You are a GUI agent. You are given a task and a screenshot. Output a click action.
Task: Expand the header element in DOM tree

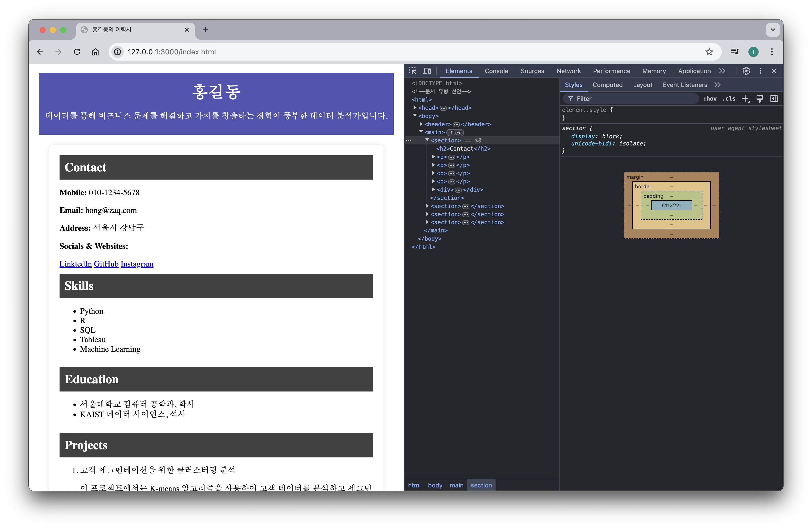(421, 124)
